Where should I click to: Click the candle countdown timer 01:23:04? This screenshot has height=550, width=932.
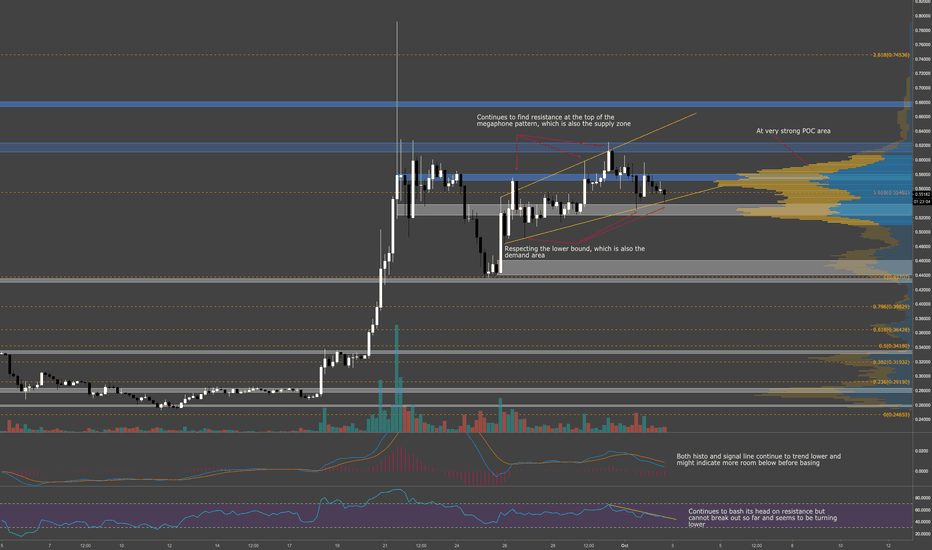(x=922, y=202)
